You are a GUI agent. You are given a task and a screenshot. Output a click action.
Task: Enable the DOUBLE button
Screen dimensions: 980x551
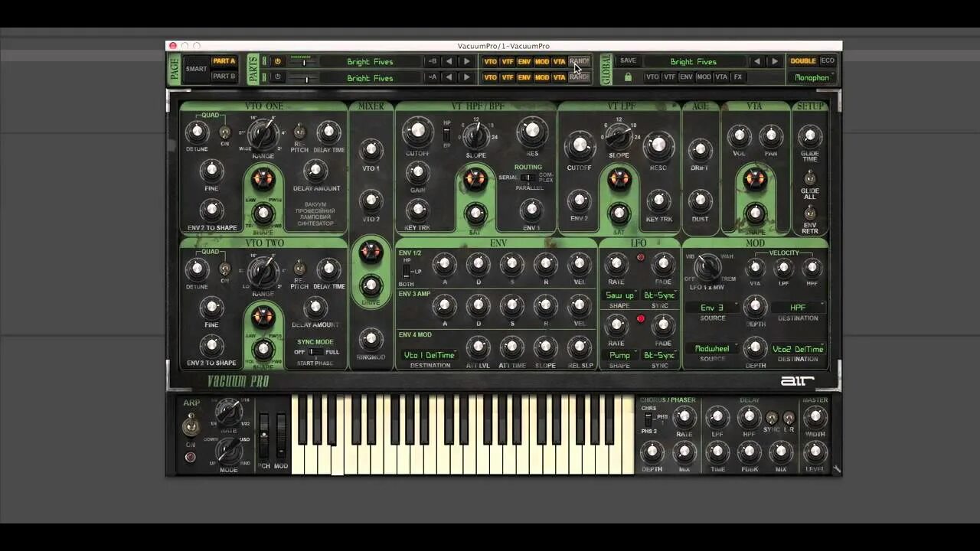(803, 61)
